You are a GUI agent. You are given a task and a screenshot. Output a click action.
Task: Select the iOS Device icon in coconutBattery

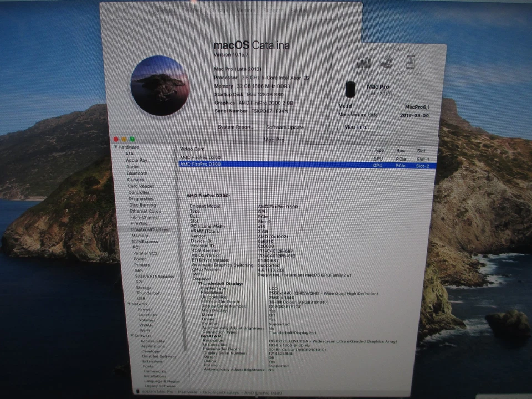(410, 62)
